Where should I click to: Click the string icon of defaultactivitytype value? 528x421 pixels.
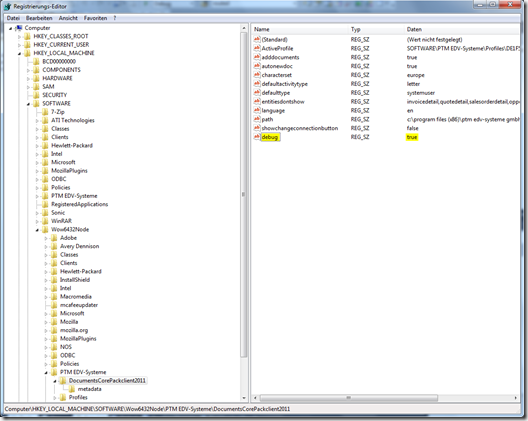257,84
